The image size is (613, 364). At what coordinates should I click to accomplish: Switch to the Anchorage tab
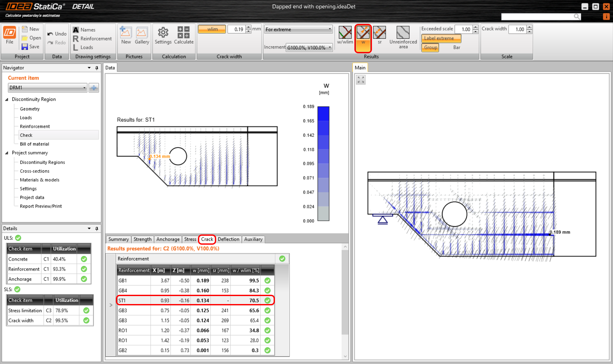tap(168, 239)
